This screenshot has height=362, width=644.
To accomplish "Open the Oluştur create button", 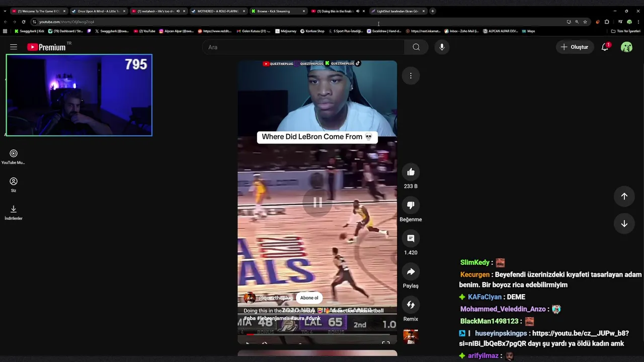I will [575, 47].
